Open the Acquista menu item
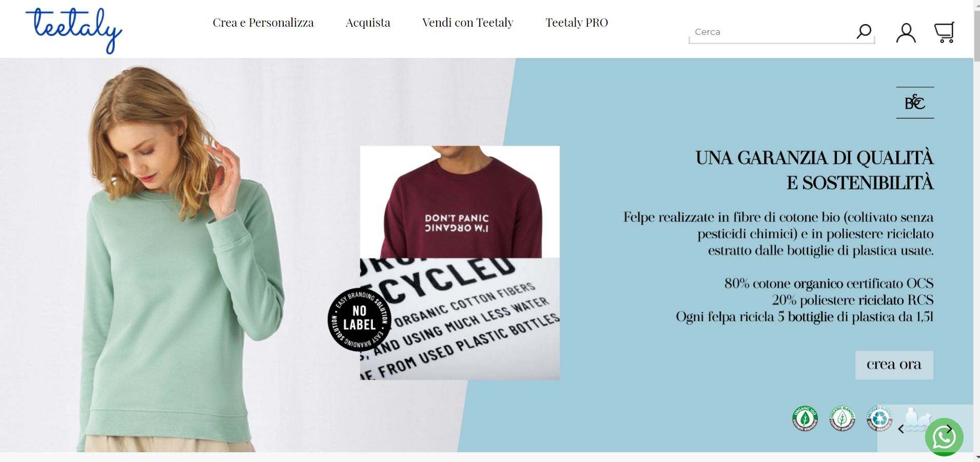The height and width of the screenshot is (462, 980). point(368,23)
